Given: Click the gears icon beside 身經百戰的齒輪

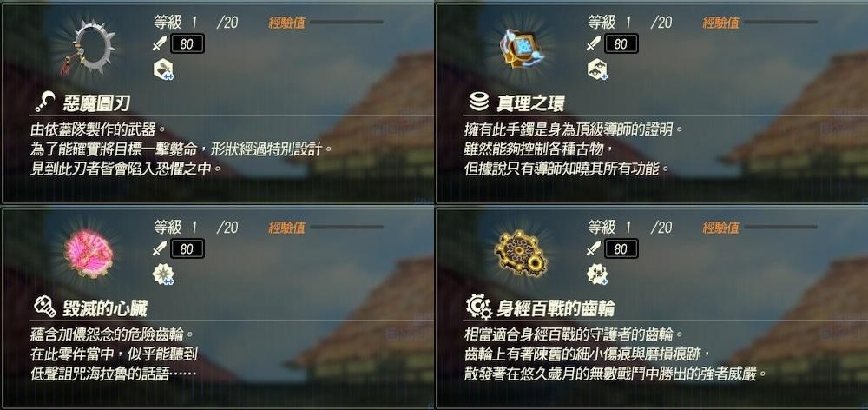Looking at the screenshot, I should coord(479,307).
